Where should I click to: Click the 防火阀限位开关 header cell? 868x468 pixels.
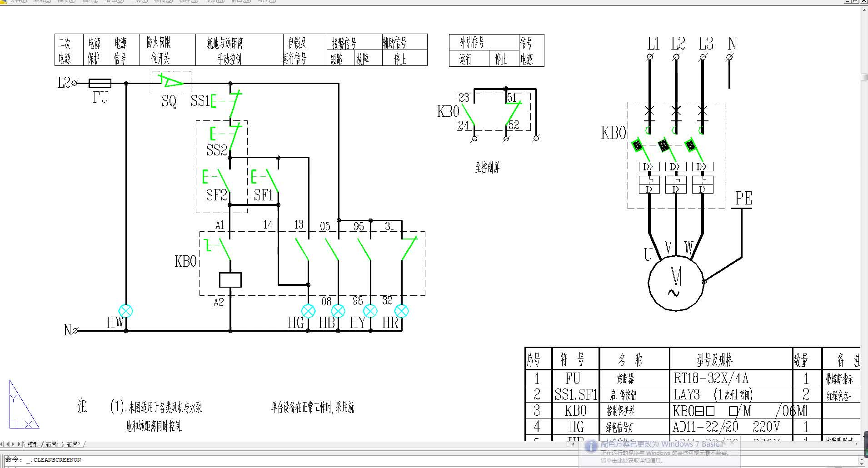(167, 50)
